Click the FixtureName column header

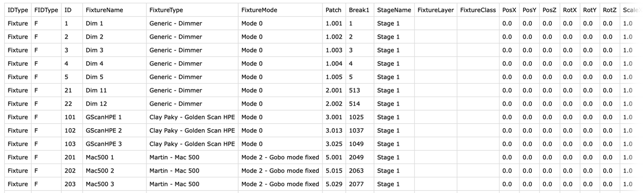point(114,10)
